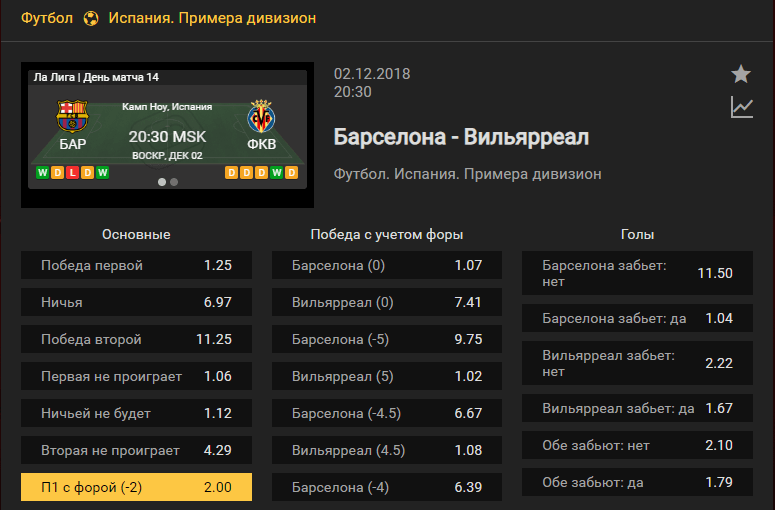Click the match date 02.12.2018
775x510 pixels.
click(x=372, y=74)
